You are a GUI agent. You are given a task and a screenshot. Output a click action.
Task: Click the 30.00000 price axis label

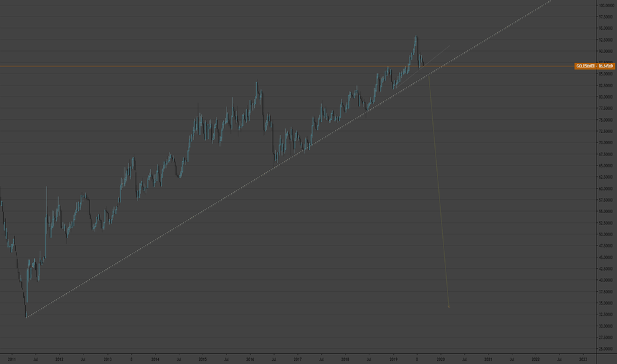click(606, 326)
